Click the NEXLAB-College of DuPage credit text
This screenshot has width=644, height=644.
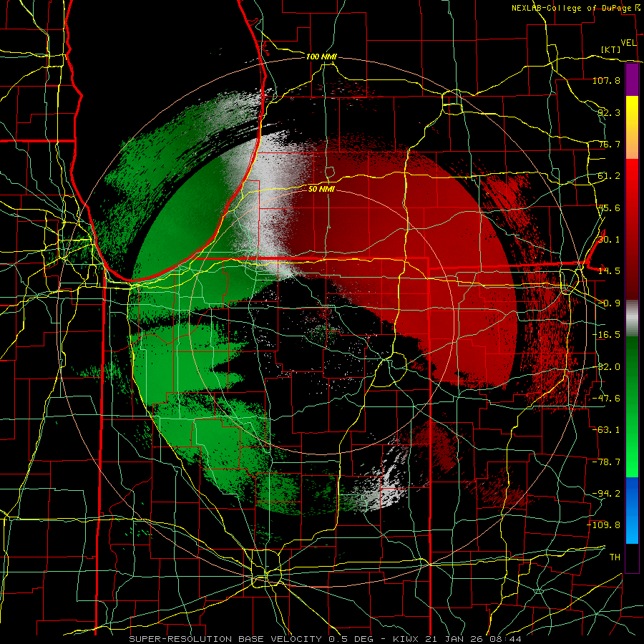pyautogui.click(x=573, y=8)
